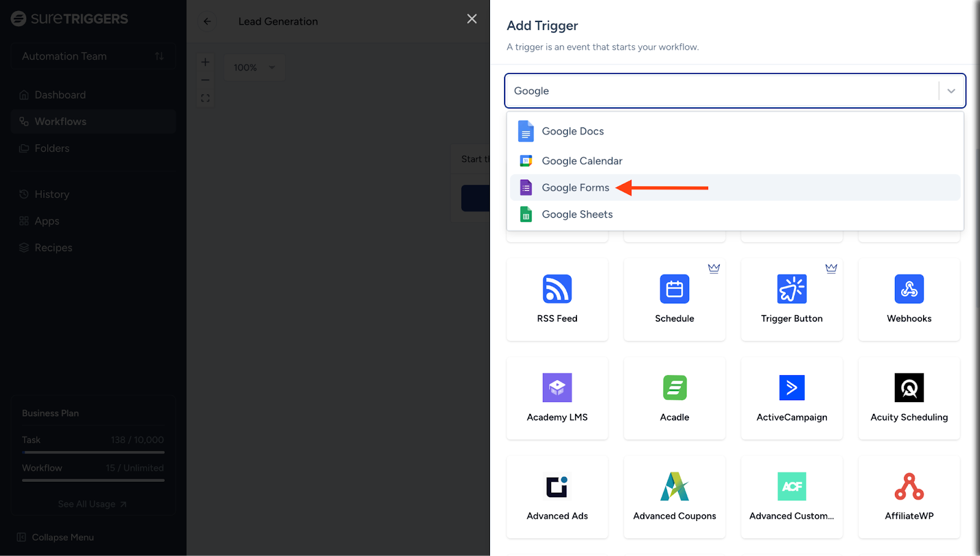The height and width of the screenshot is (556, 980).
Task: Click the premium crown on Trigger Button card
Action: point(831,268)
